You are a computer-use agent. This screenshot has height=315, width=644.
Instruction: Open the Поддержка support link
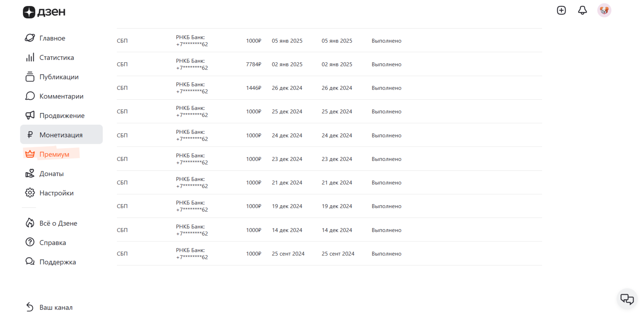57,262
